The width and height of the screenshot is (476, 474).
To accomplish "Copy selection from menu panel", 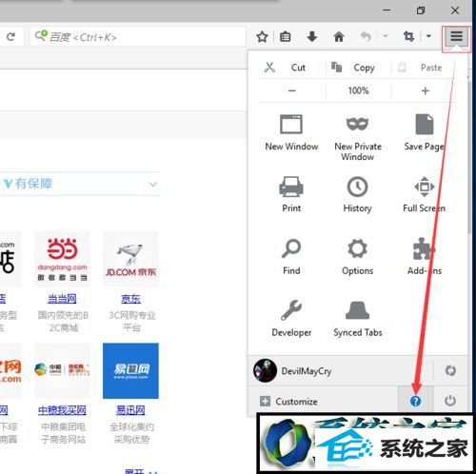I will click(359, 68).
